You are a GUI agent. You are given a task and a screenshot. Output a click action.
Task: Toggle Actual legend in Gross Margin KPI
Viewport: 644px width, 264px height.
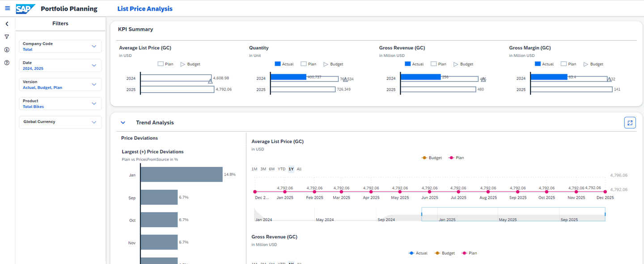pyautogui.click(x=544, y=64)
